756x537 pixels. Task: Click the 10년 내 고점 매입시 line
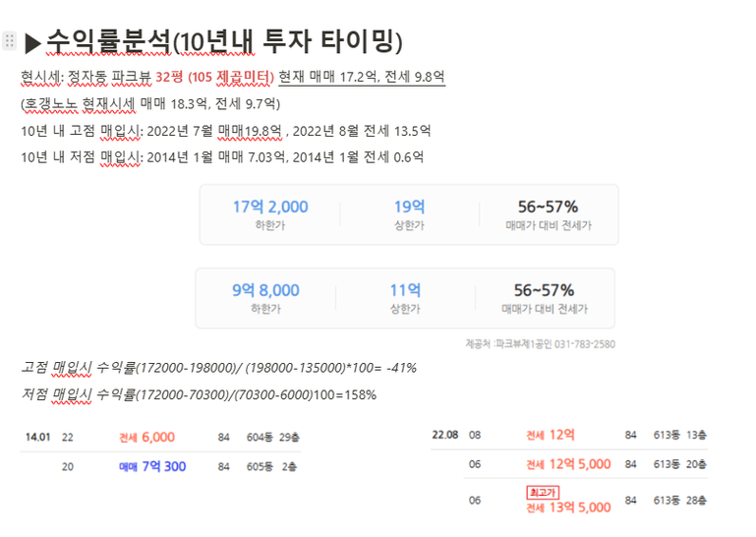226,131
